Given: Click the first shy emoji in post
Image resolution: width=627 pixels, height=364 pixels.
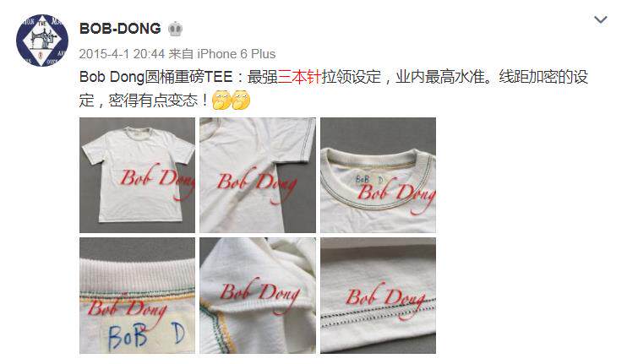Looking at the screenshot, I should 221,100.
